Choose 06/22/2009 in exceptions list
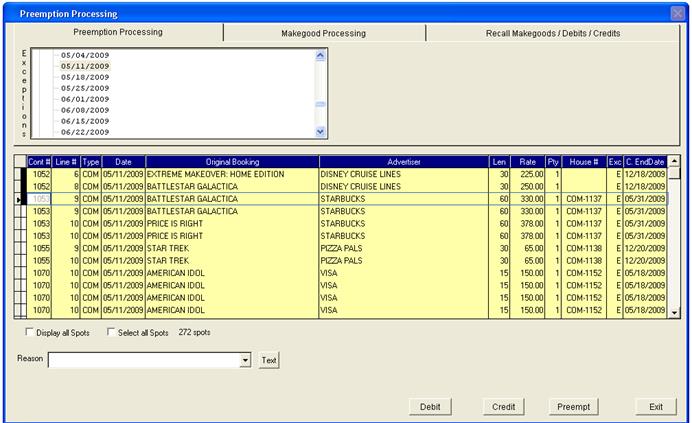The image size is (692, 423). tap(85, 132)
